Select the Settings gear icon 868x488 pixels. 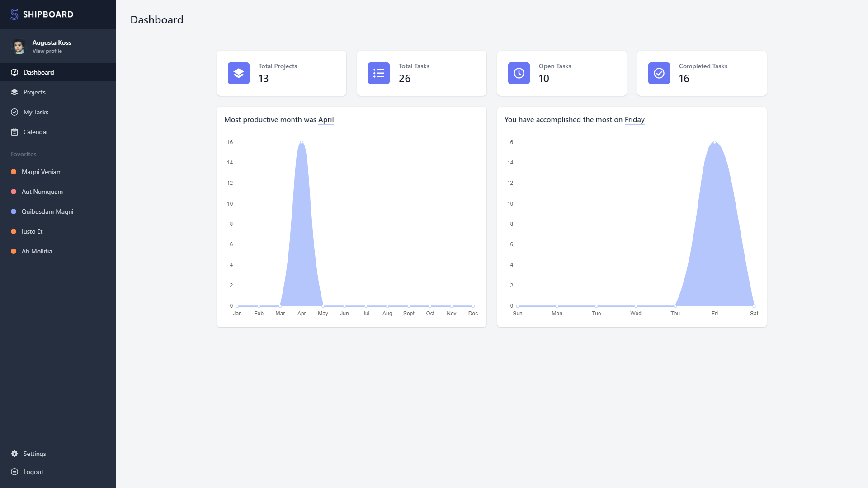[x=14, y=454]
